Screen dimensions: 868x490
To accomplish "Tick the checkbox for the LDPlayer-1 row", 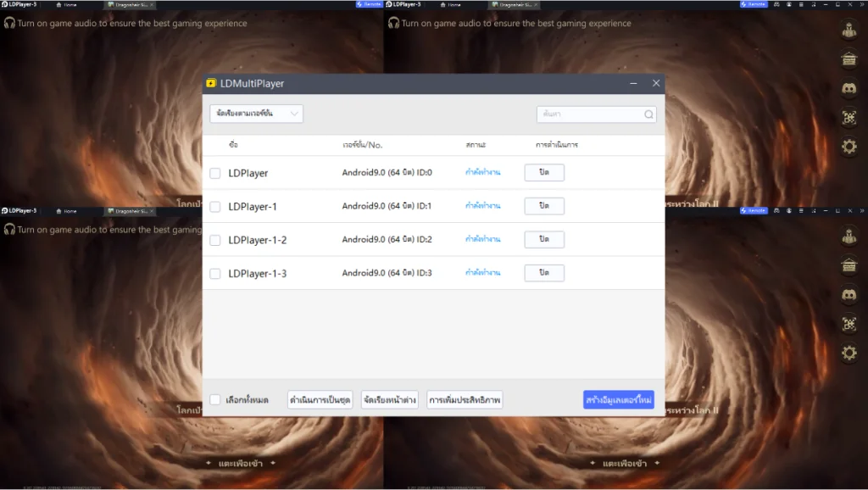I will click(x=214, y=207).
